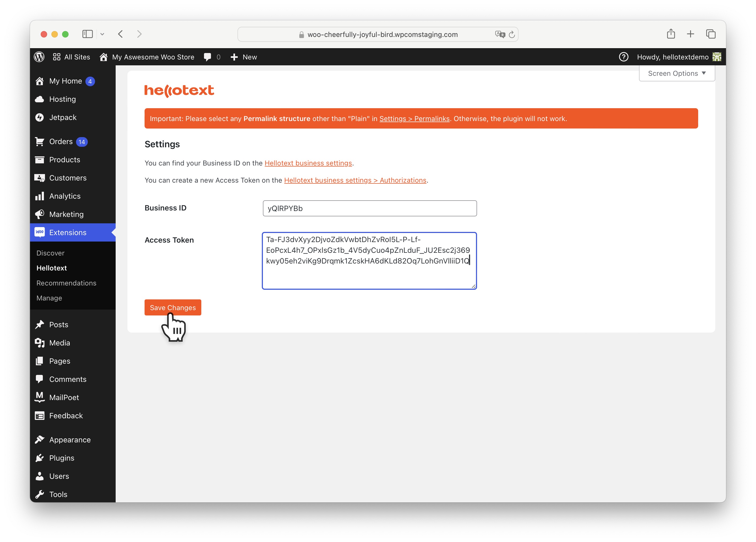Toggle the Safari sidebar panel
The width and height of the screenshot is (756, 542).
coord(87,34)
